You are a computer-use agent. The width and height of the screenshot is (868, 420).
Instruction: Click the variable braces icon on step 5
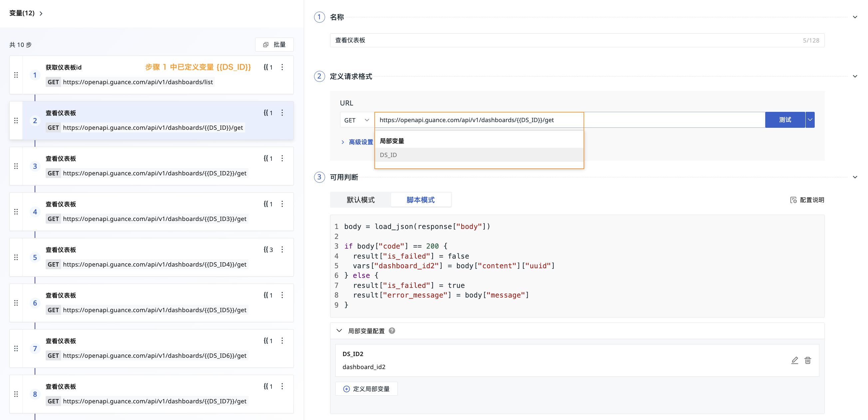click(268, 250)
